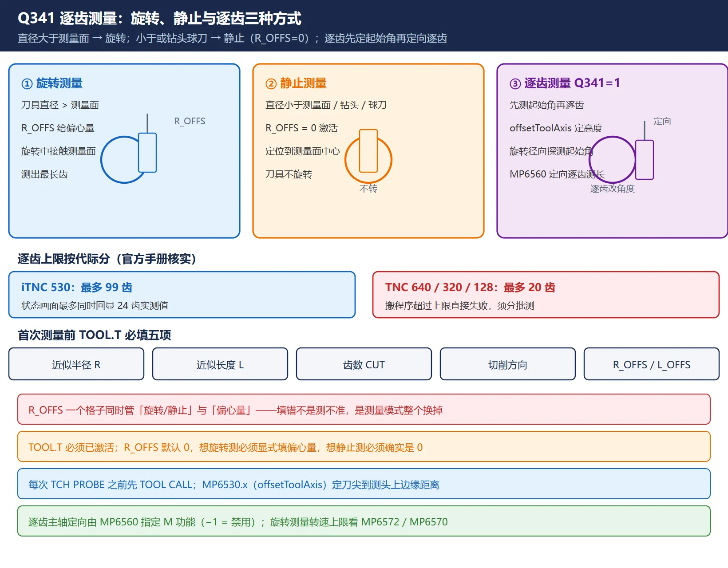Click the 定向 label in the purple card
728x568 pixels.
tap(662, 121)
